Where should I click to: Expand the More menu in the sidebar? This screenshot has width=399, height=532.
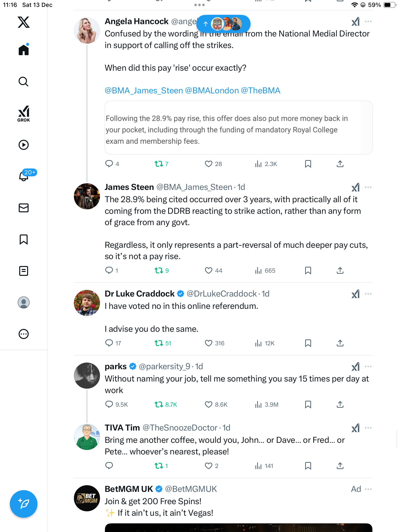tap(24, 334)
